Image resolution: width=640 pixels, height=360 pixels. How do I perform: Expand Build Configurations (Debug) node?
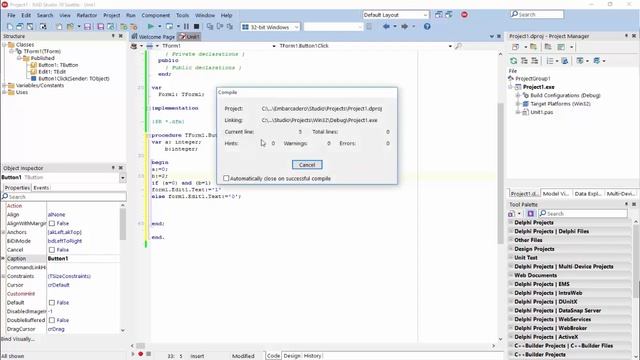click(518, 95)
